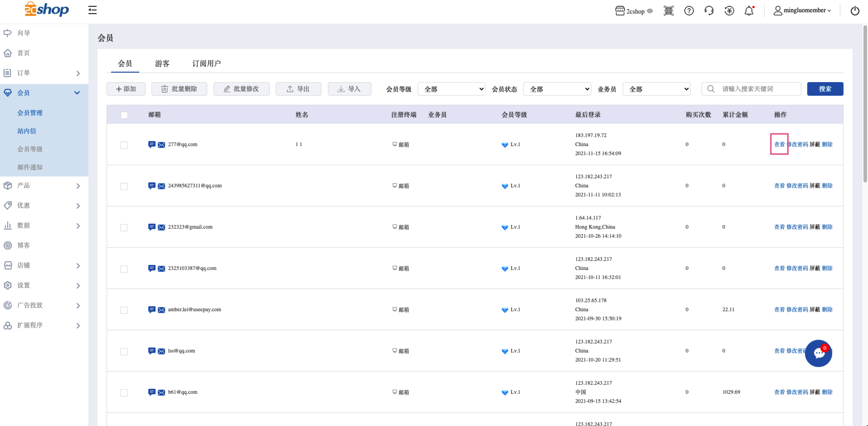The width and height of the screenshot is (868, 426).
Task: Click the message icon for 243985627311@qq.com
Action: [152, 186]
